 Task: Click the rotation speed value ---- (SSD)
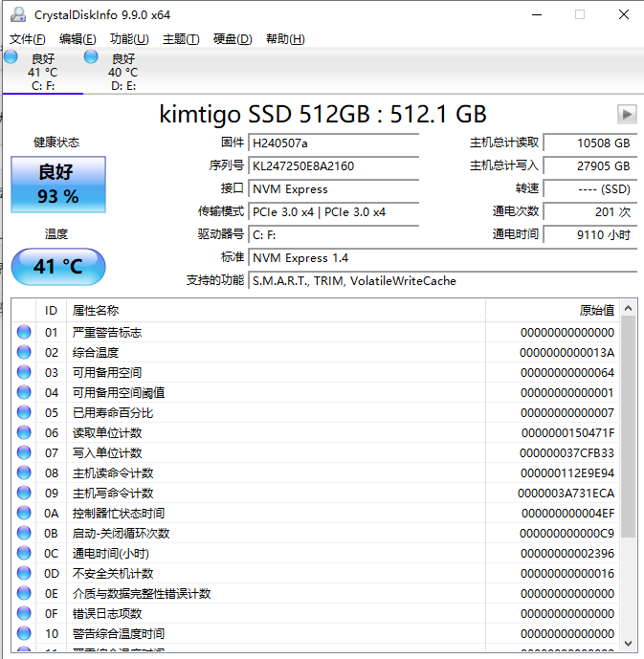590,189
